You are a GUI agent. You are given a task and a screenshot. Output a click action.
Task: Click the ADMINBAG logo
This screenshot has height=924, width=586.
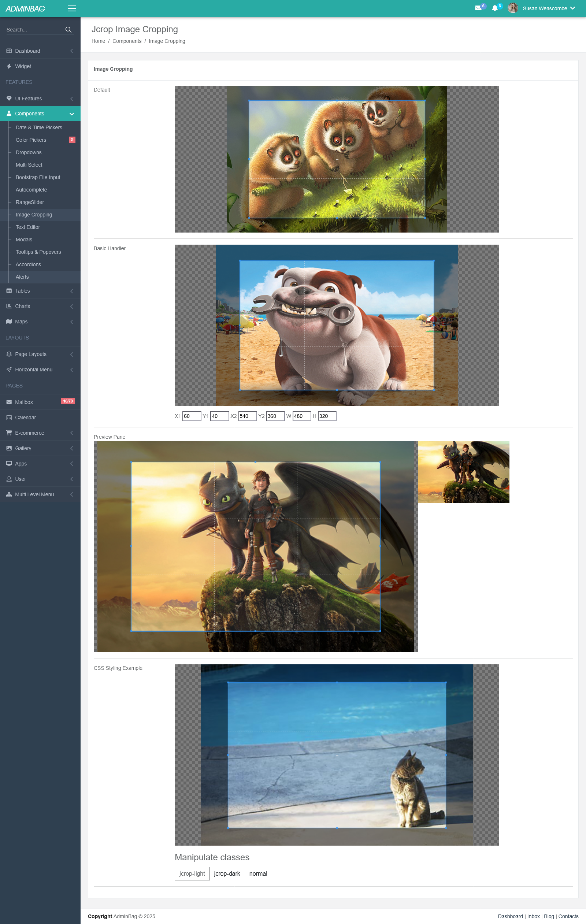pos(25,8)
